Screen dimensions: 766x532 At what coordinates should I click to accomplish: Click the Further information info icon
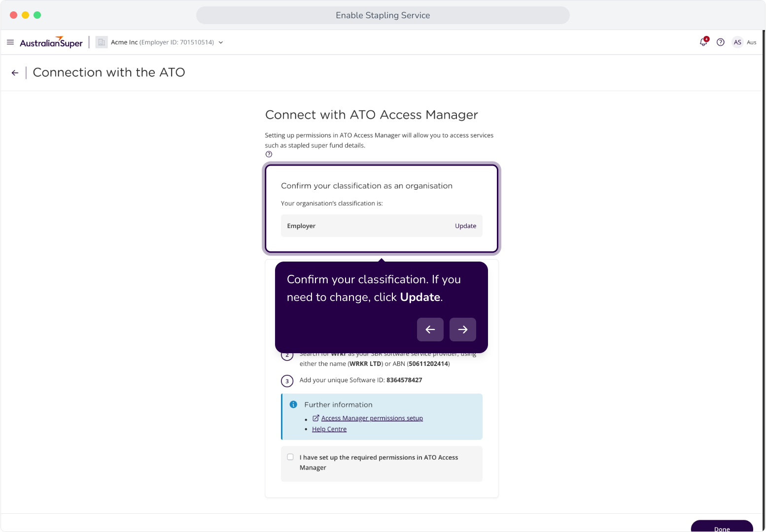tap(293, 404)
